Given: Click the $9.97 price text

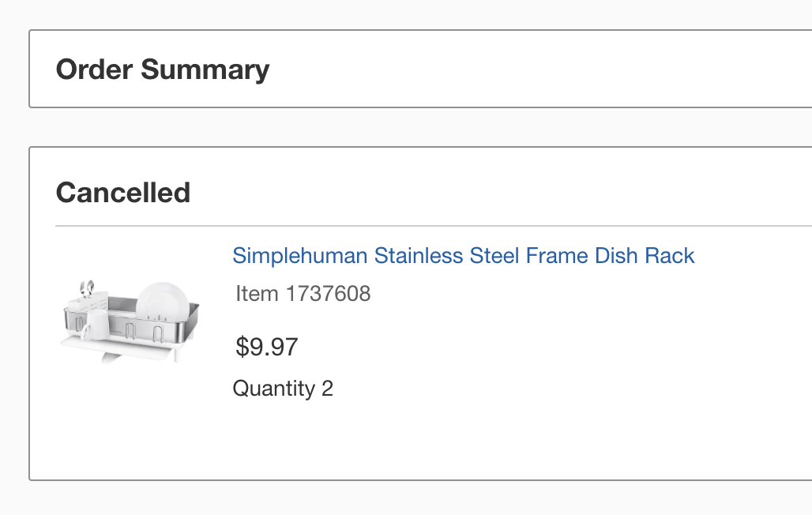Looking at the screenshot, I should tap(267, 347).
